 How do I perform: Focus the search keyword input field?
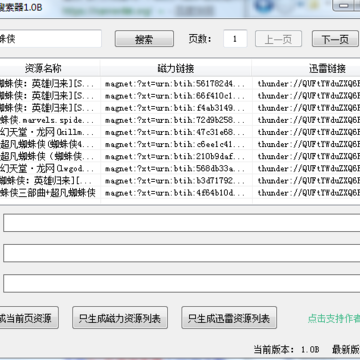pyautogui.click(x=50, y=39)
